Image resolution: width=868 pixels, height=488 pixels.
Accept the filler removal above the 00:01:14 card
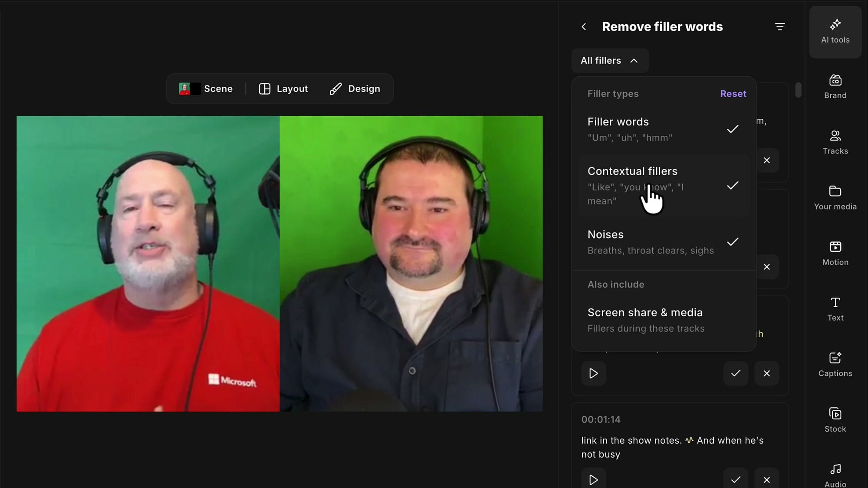[736, 373]
